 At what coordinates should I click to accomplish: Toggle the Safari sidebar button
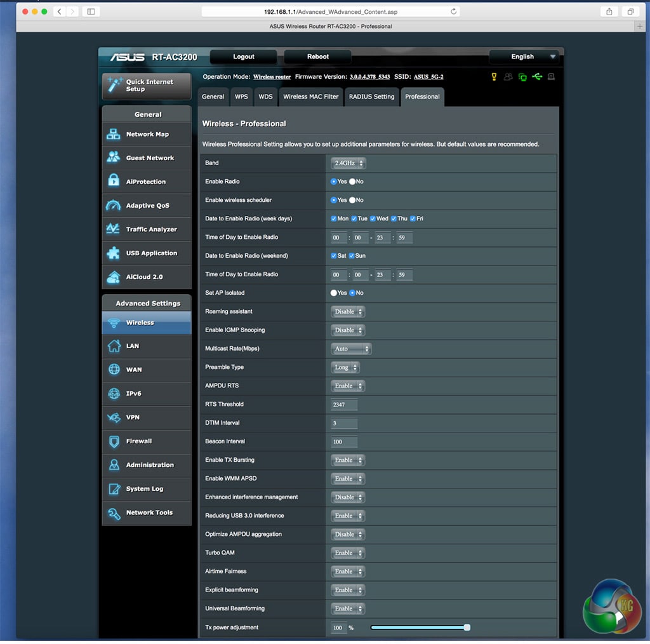coord(91,11)
